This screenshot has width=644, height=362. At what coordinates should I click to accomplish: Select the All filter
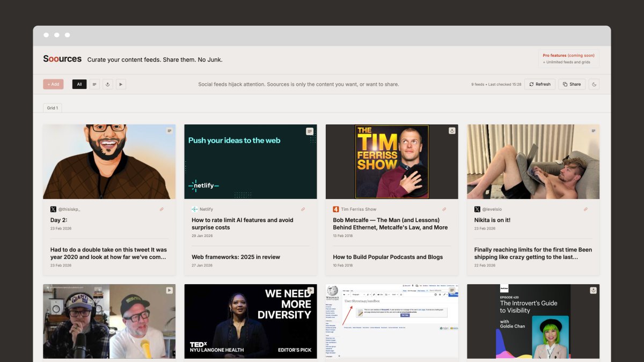pos(79,84)
